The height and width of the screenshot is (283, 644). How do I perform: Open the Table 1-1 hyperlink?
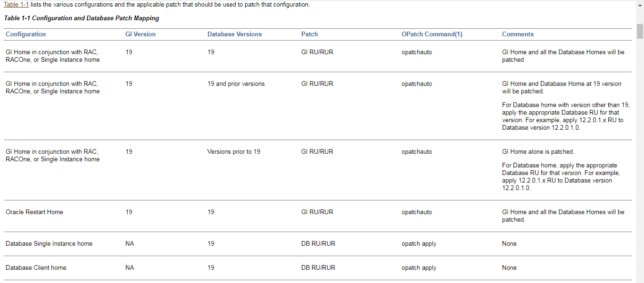point(16,5)
